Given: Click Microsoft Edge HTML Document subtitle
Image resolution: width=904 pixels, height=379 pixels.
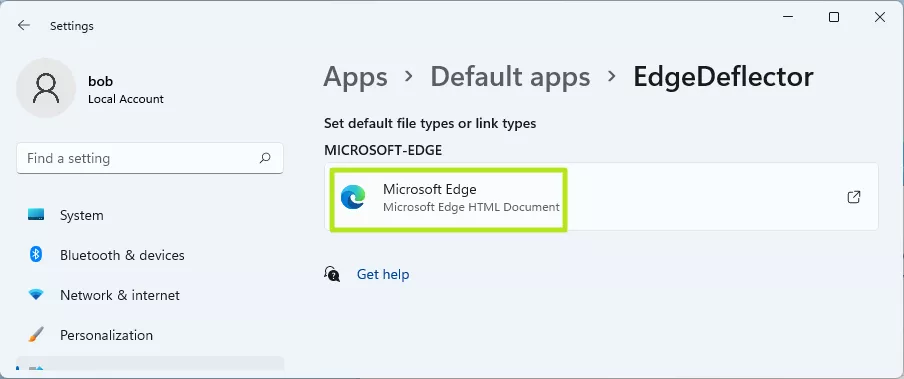Looking at the screenshot, I should pos(471,207).
